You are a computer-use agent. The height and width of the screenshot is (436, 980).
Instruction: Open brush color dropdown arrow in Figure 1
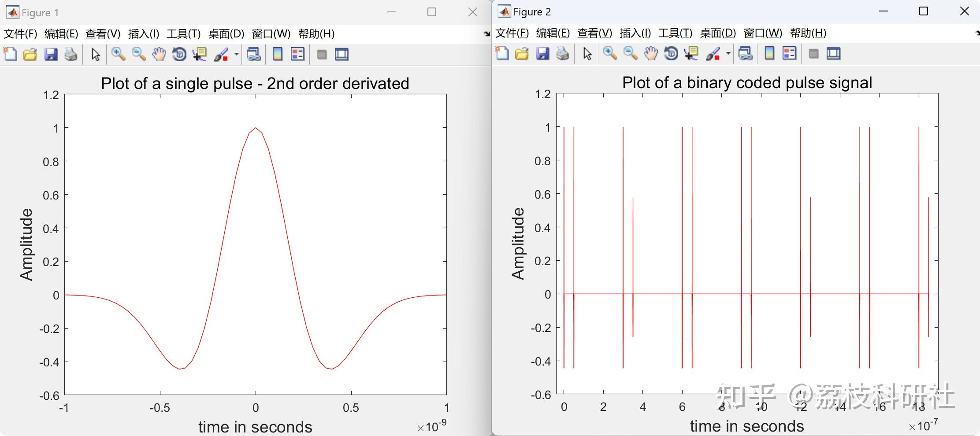coord(237,54)
